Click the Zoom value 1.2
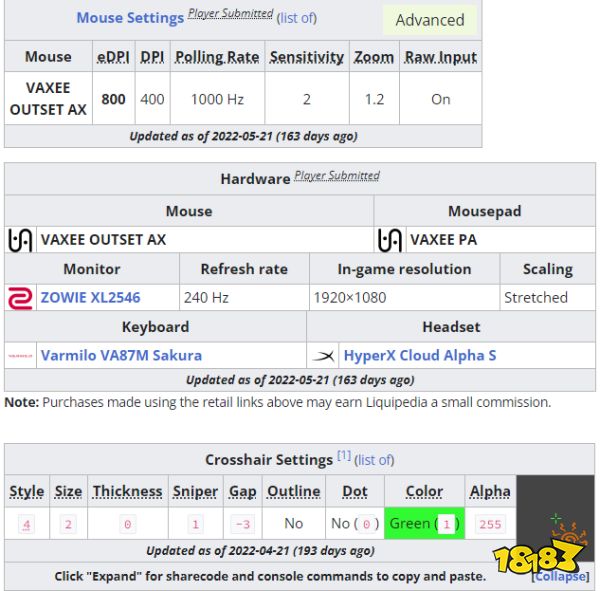600x591 pixels. pos(374,99)
